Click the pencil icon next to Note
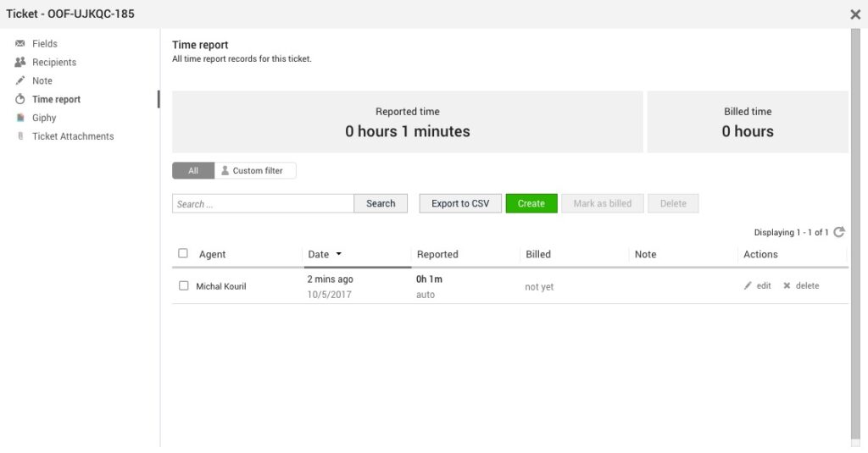The image size is (868, 453). [20, 80]
